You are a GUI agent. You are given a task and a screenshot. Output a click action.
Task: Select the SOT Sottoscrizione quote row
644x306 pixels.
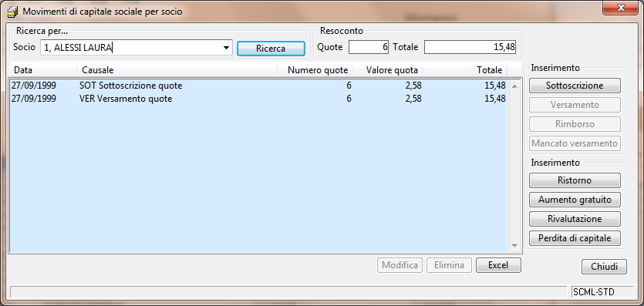tap(258, 86)
